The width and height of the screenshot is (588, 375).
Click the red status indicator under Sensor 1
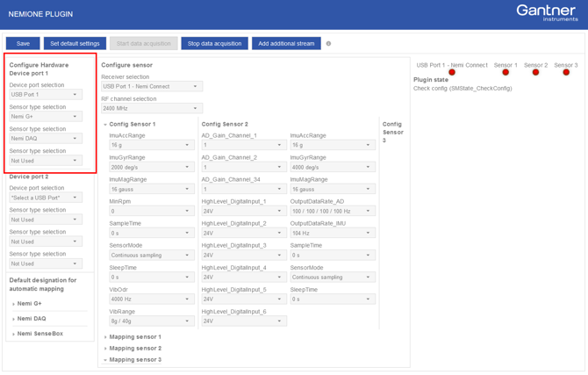coord(506,72)
